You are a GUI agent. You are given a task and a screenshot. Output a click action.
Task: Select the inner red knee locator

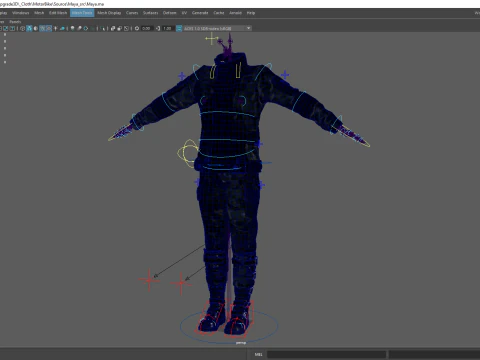point(181,283)
